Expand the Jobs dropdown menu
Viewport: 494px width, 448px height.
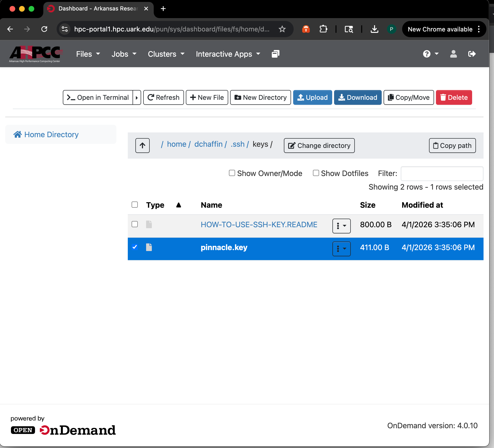[124, 54]
